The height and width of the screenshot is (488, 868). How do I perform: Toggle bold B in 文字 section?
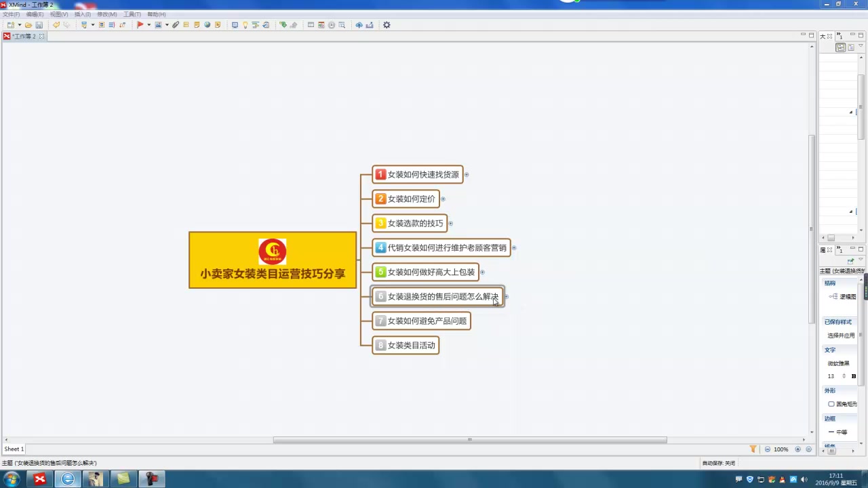[x=853, y=376]
